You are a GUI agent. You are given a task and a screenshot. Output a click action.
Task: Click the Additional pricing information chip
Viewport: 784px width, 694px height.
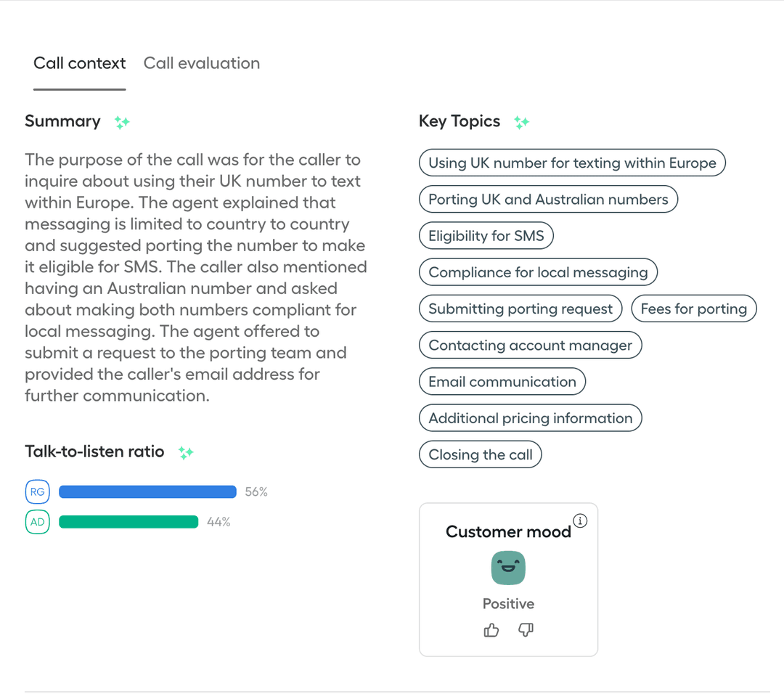click(530, 417)
